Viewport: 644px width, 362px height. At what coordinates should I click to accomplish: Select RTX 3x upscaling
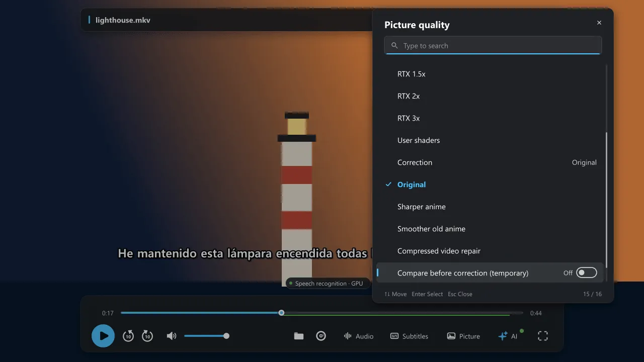click(491, 118)
